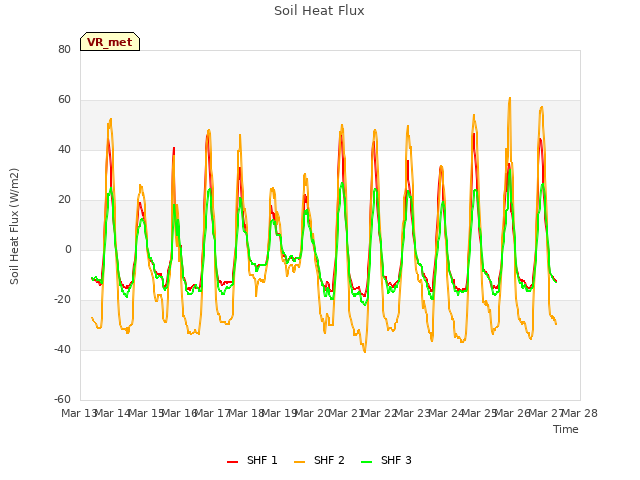Click the -60 y-axis tick label
This screenshot has height=480, width=640.
62,399
